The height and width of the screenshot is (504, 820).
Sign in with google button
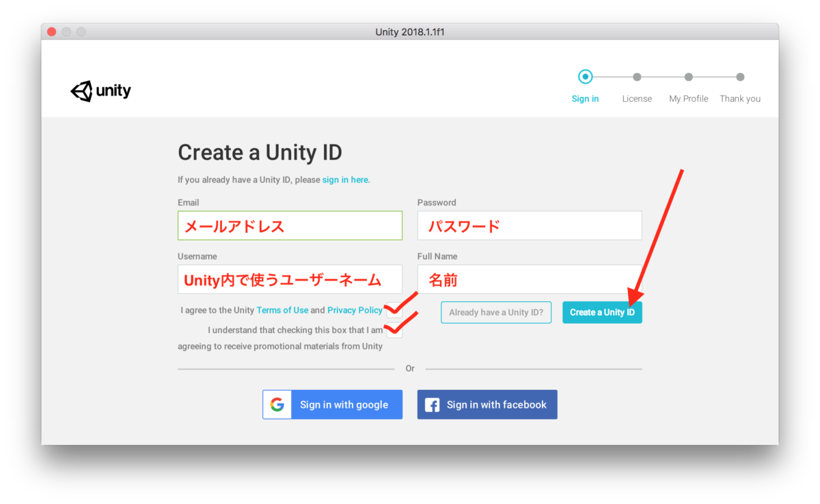click(332, 404)
